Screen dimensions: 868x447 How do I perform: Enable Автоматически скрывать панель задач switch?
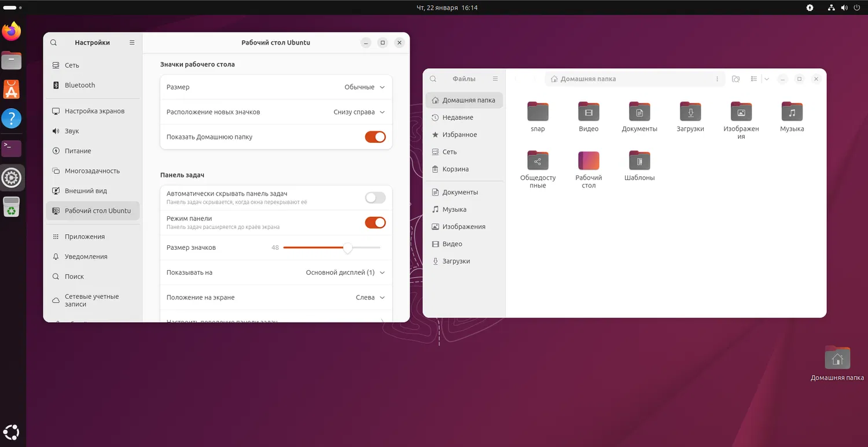[x=375, y=198]
